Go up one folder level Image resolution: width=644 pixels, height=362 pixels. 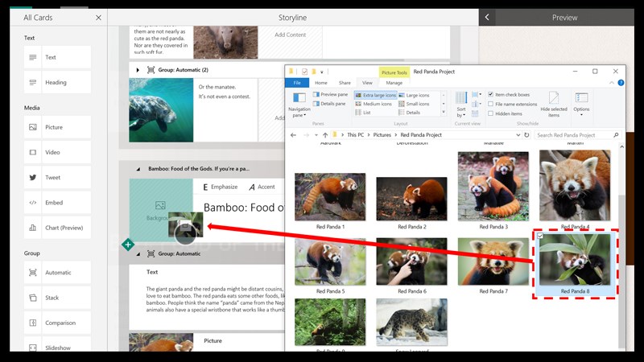[x=325, y=135]
